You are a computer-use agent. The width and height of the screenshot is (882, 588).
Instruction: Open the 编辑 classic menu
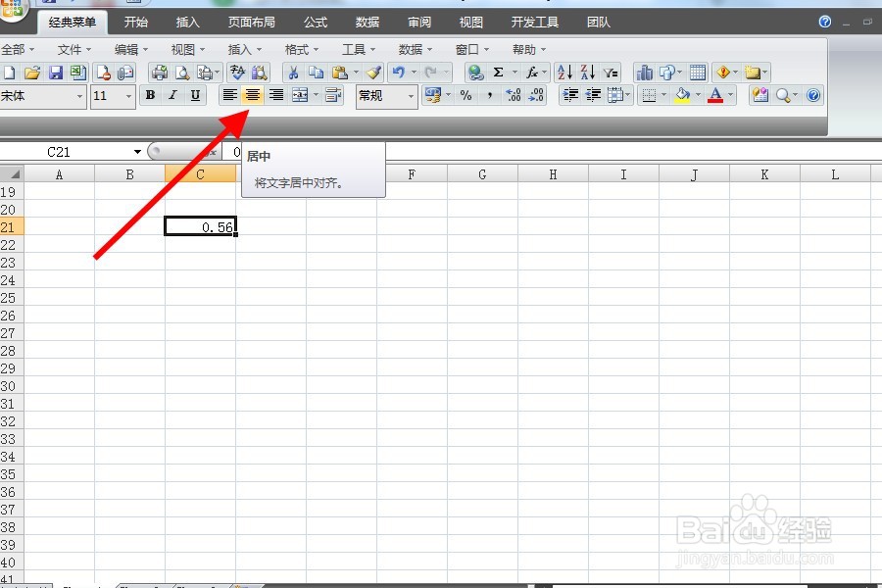pos(130,50)
